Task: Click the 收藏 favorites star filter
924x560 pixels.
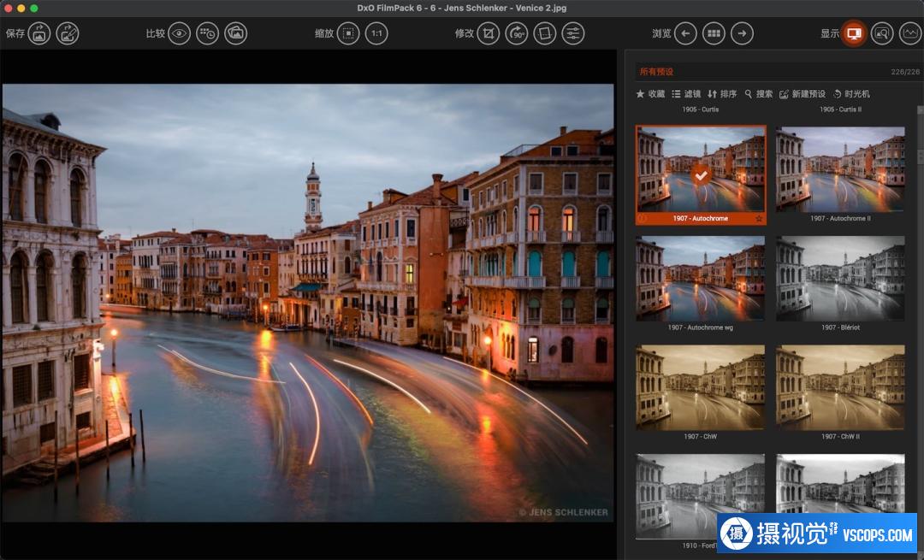Action: point(650,94)
